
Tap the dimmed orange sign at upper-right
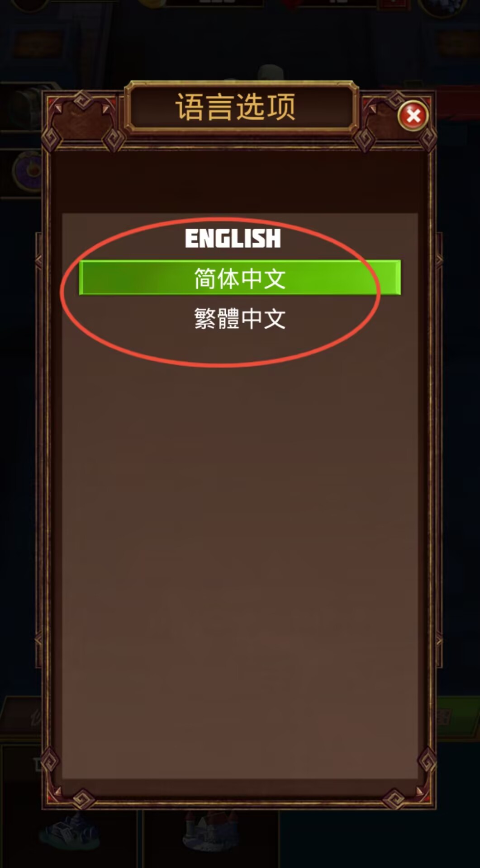pos(457,44)
